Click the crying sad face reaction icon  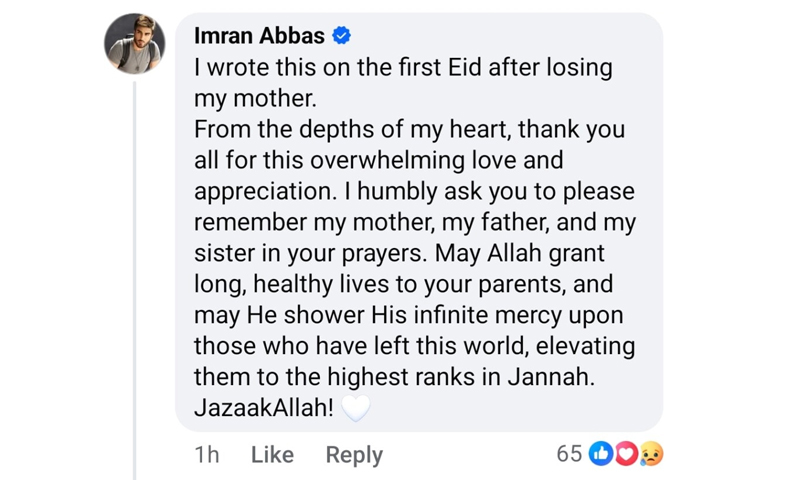[x=650, y=454]
